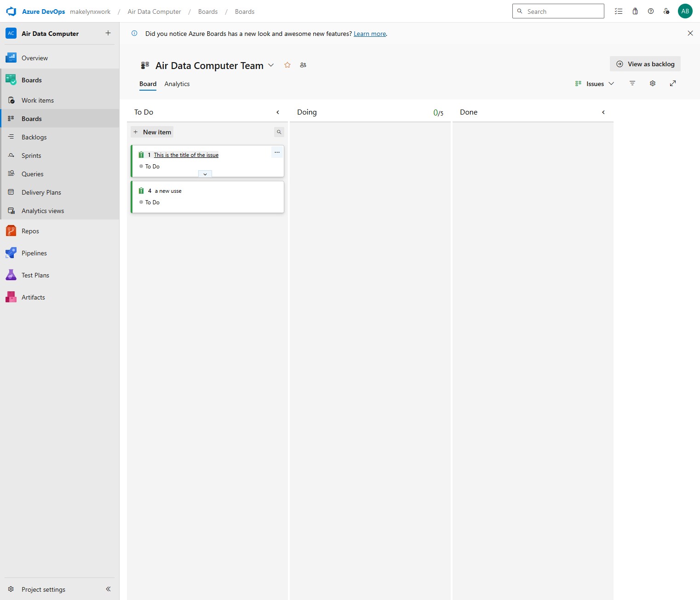Image resolution: width=700 pixels, height=600 pixels.
Task: Navigate to Pipelines section
Action: click(60, 253)
